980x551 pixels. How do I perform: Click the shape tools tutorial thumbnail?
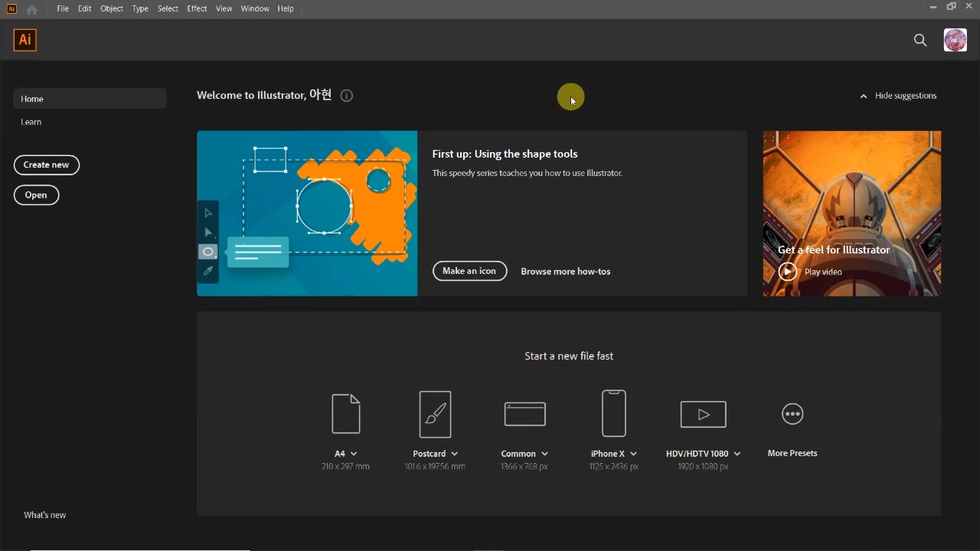coord(307,213)
